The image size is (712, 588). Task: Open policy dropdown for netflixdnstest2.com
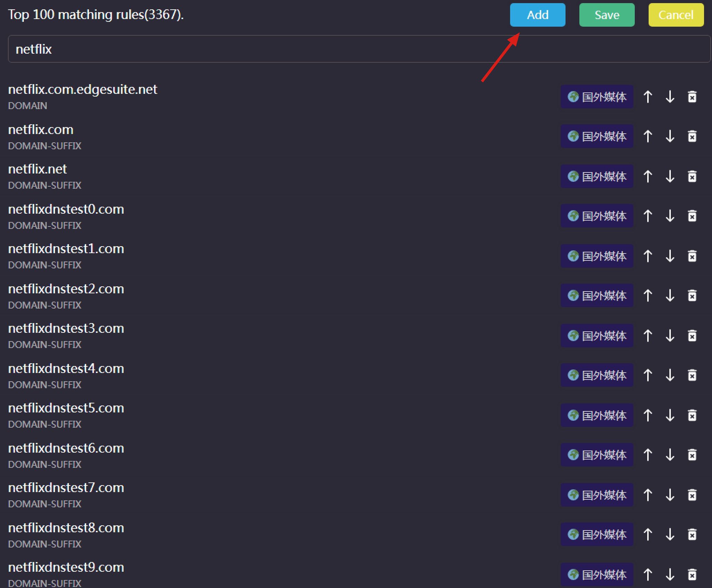tap(597, 295)
